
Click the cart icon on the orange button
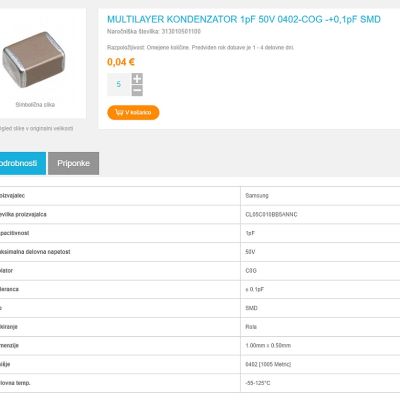(x=119, y=112)
